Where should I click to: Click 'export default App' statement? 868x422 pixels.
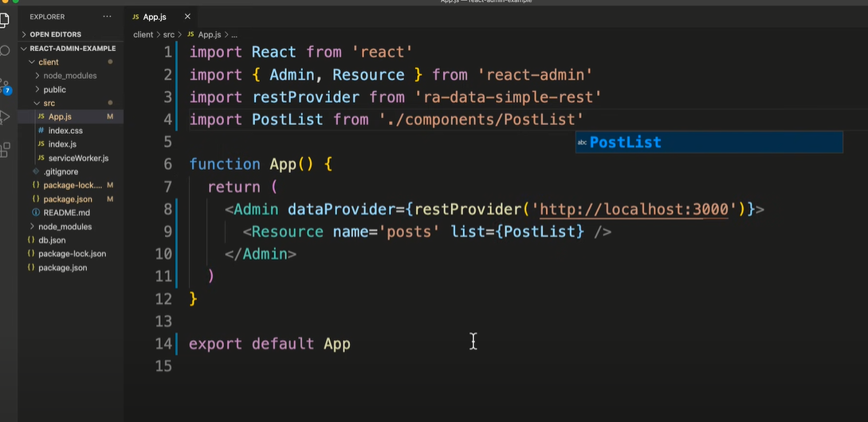pos(269,344)
